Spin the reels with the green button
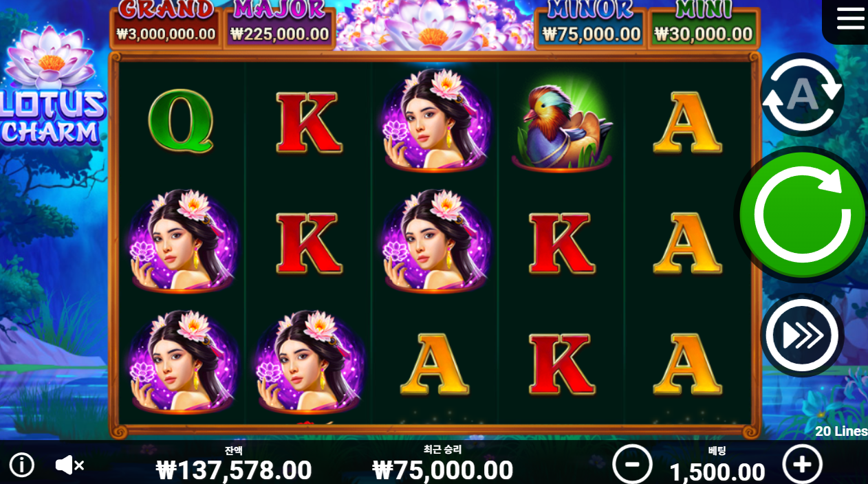This screenshot has width=868, height=484. click(802, 214)
